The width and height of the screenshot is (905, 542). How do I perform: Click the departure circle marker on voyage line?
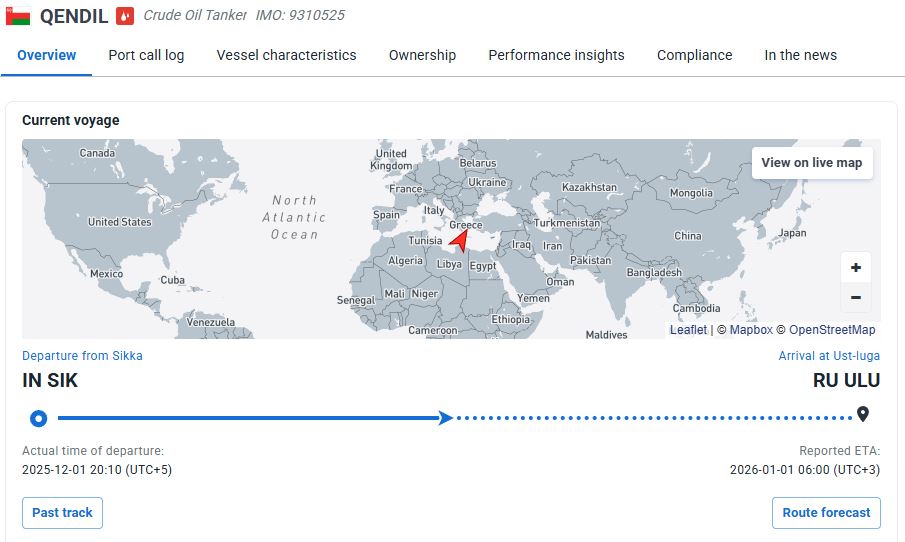point(38,418)
